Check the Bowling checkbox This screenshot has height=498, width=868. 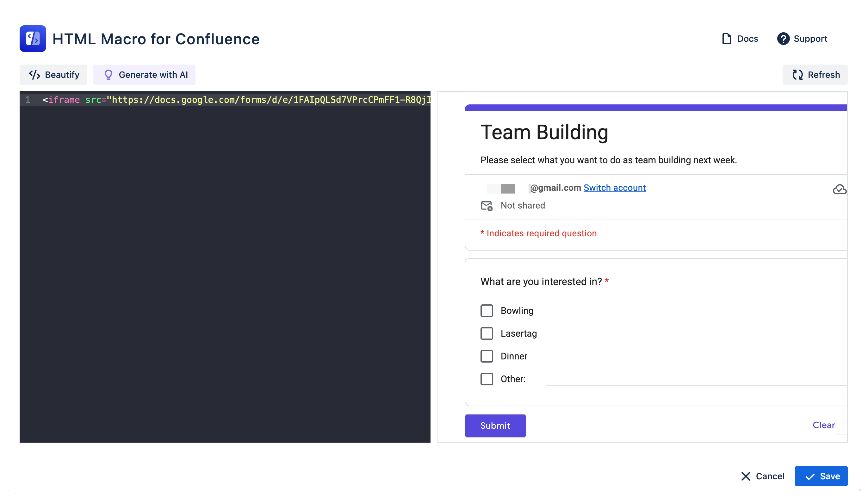[487, 311]
